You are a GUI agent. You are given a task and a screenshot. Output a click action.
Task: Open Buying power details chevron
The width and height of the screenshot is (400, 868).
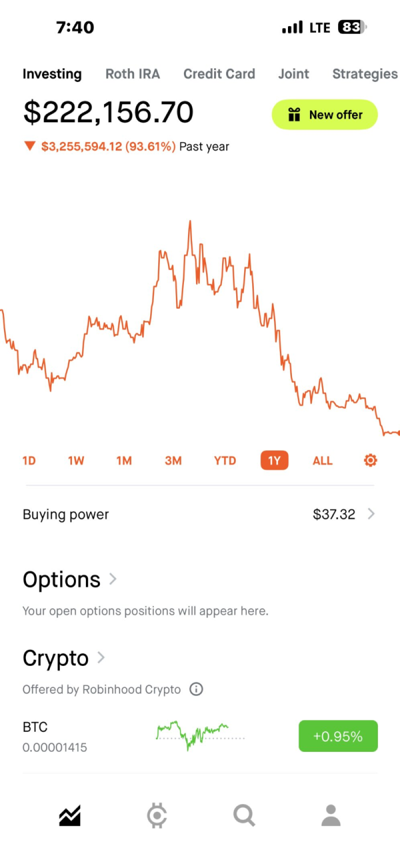[x=371, y=514]
